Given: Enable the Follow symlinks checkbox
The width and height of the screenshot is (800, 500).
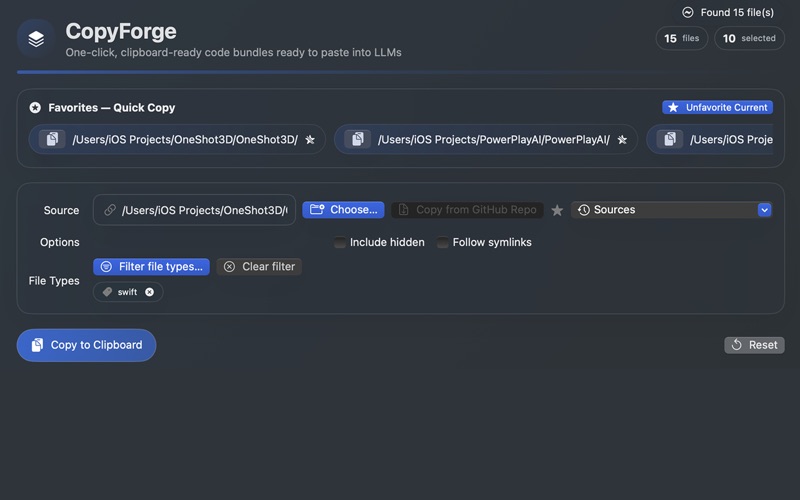Looking at the screenshot, I should point(442,242).
